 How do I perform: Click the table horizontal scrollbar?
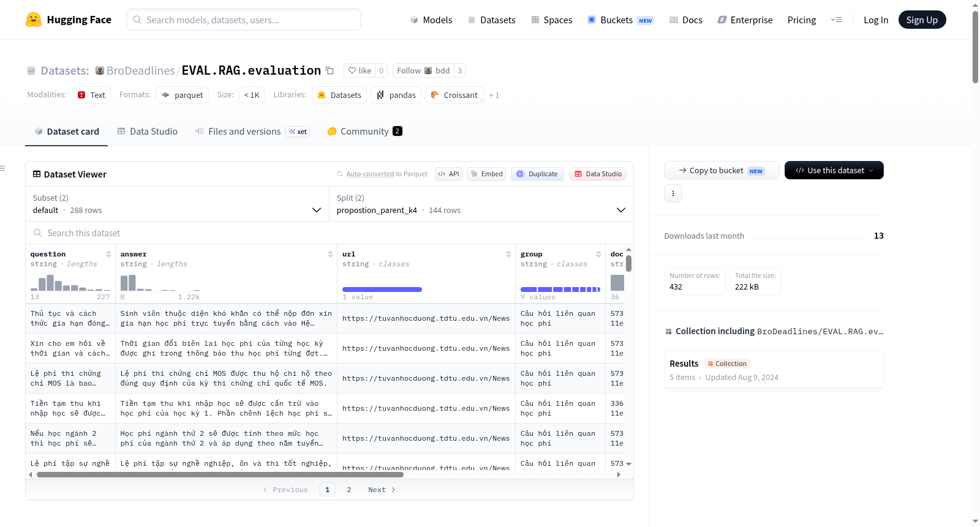220,474
